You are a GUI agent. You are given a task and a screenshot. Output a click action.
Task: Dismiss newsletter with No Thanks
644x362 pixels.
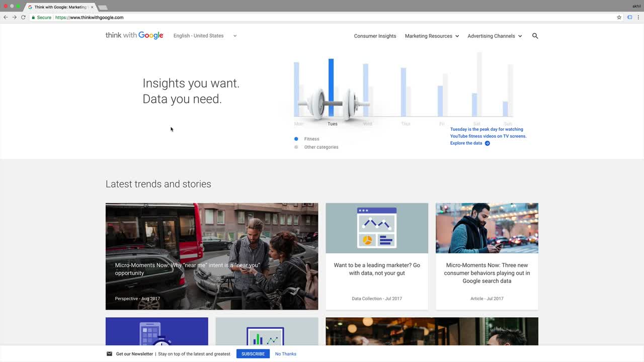[x=286, y=354]
